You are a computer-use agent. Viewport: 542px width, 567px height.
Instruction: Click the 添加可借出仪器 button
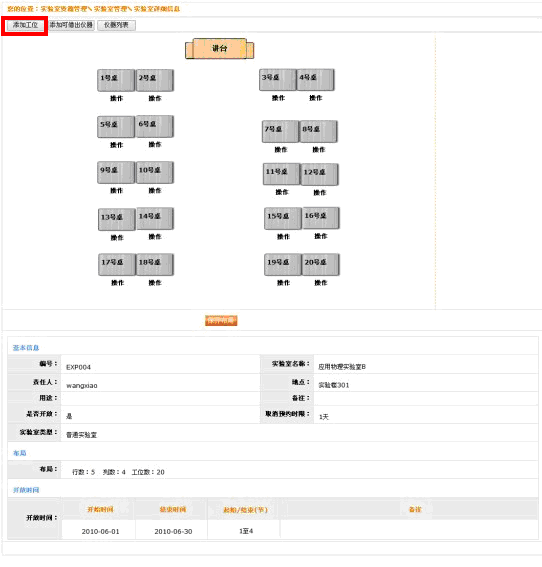pos(71,25)
